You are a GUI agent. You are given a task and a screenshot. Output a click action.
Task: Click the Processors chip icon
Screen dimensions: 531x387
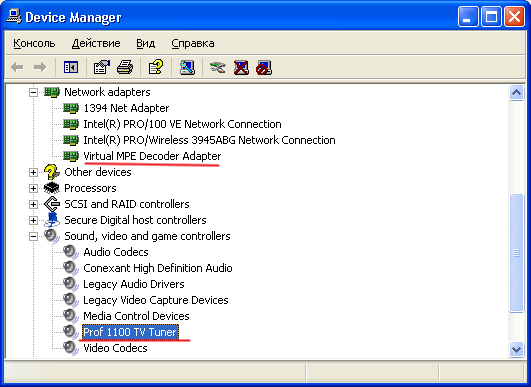click(x=52, y=188)
